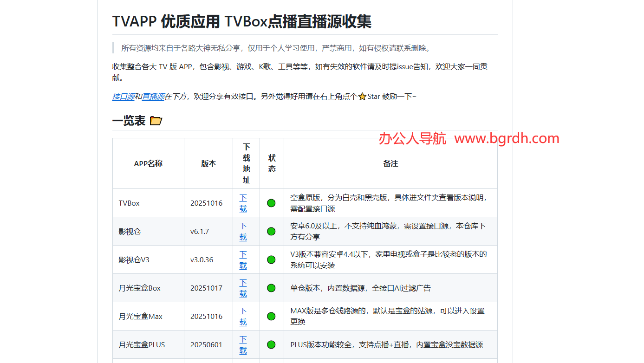Click the green circle for 月光宝盒Box
The width and height of the screenshot is (644, 363).
(x=272, y=288)
